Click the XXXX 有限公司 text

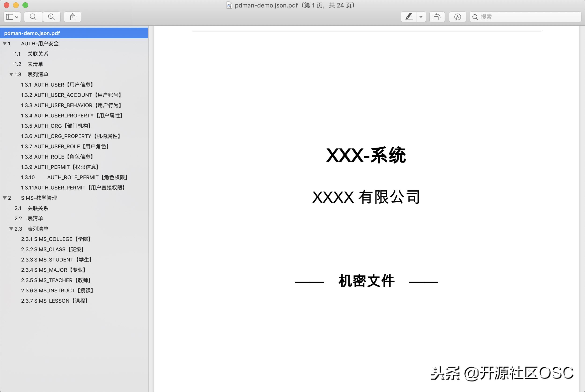(x=366, y=197)
